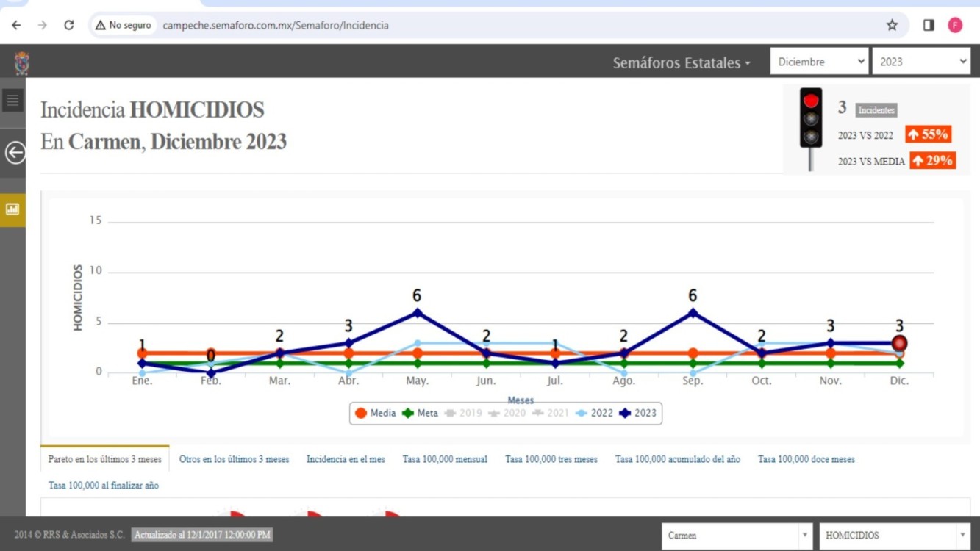This screenshot has height=551, width=980.
Task: Open the browser side panel icon
Action: [929, 25]
